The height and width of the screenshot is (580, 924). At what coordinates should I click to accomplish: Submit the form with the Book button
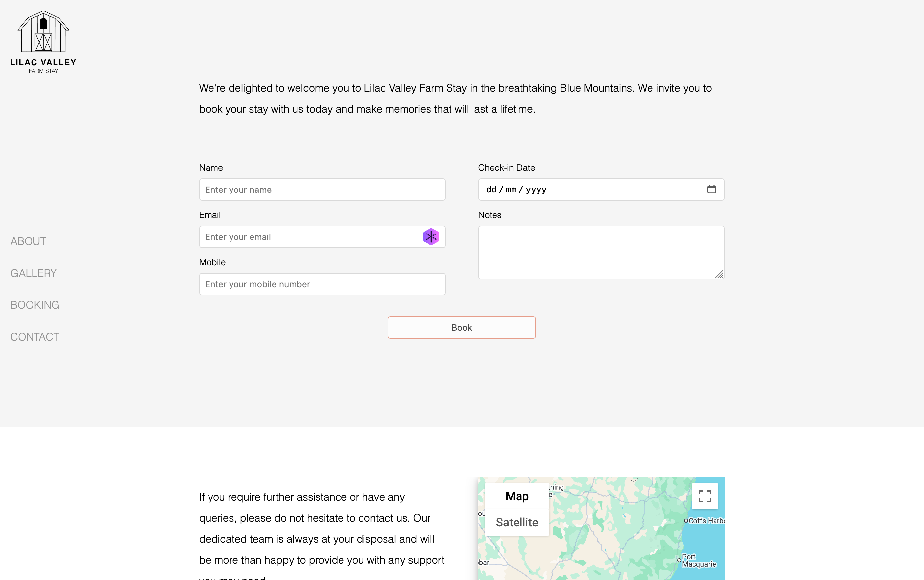(462, 327)
